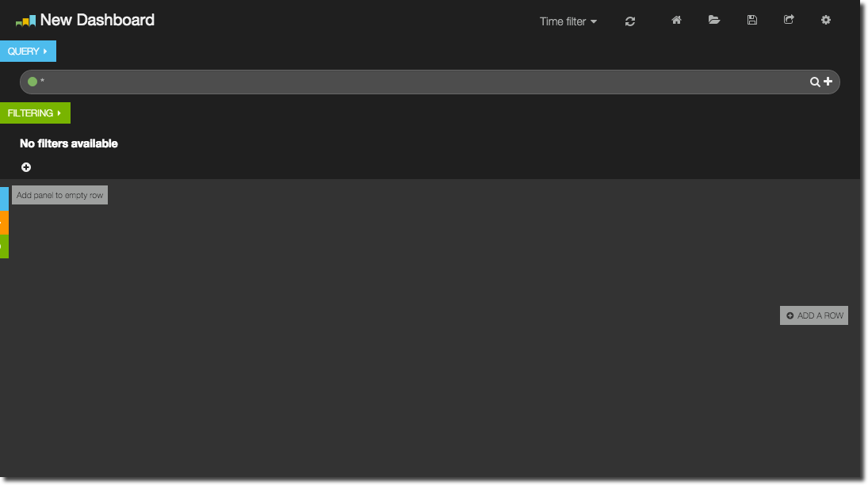Refresh the dashboard data
The width and height of the screenshot is (868, 485).
(x=630, y=21)
